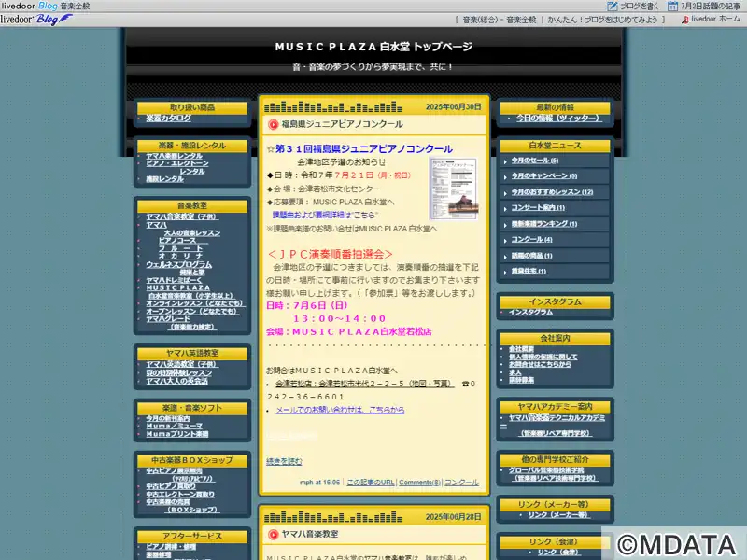Open MUSIC PLAZA 白水堂 トップページ title
Screen dimensions: 747x560
point(373,47)
